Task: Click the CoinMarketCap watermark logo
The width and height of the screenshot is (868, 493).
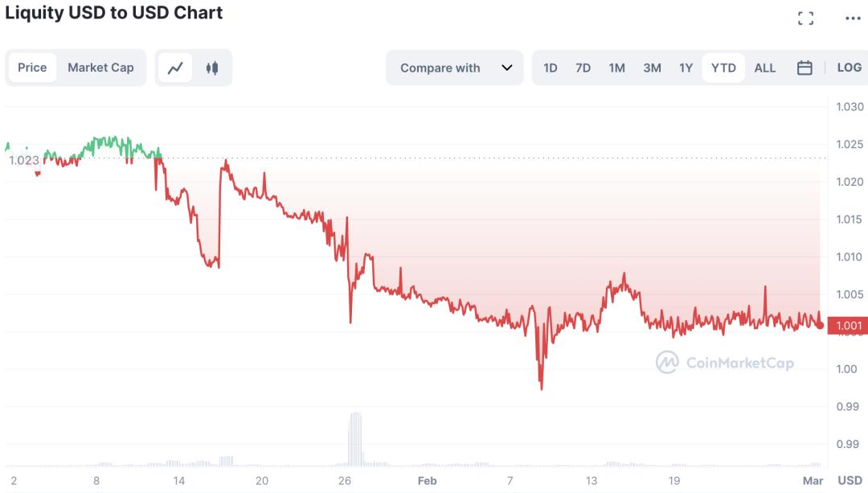Action: [725, 363]
